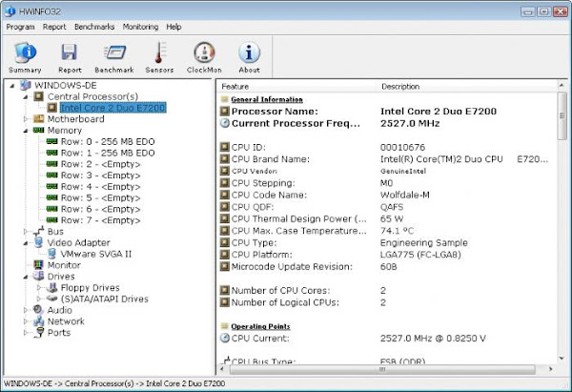This screenshot has height=392, width=572.
Task: Click the VMware SVGA II monitor icon
Action: coord(51,254)
